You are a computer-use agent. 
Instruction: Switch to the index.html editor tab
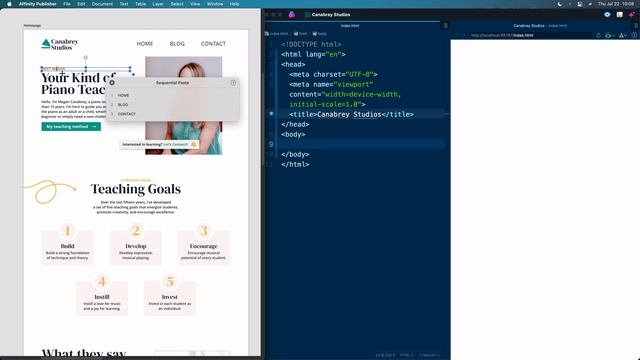coord(350,26)
